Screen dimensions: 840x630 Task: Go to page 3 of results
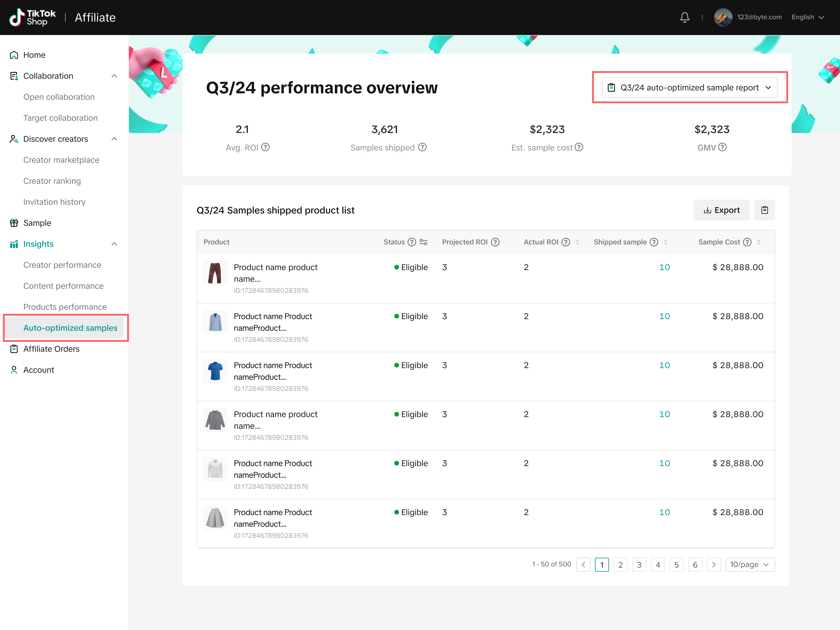click(639, 564)
